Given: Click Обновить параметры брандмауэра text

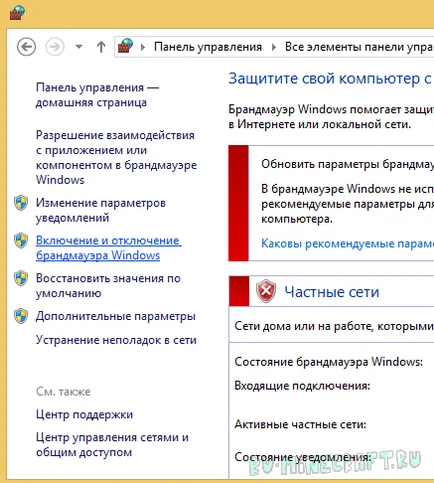Looking at the screenshot, I should tap(347, 164).
